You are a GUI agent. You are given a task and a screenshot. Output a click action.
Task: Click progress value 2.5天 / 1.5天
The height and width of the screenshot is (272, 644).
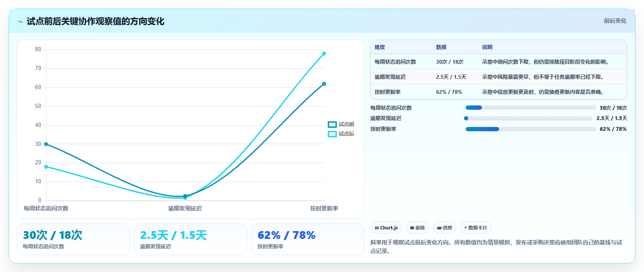coord(612,118)
